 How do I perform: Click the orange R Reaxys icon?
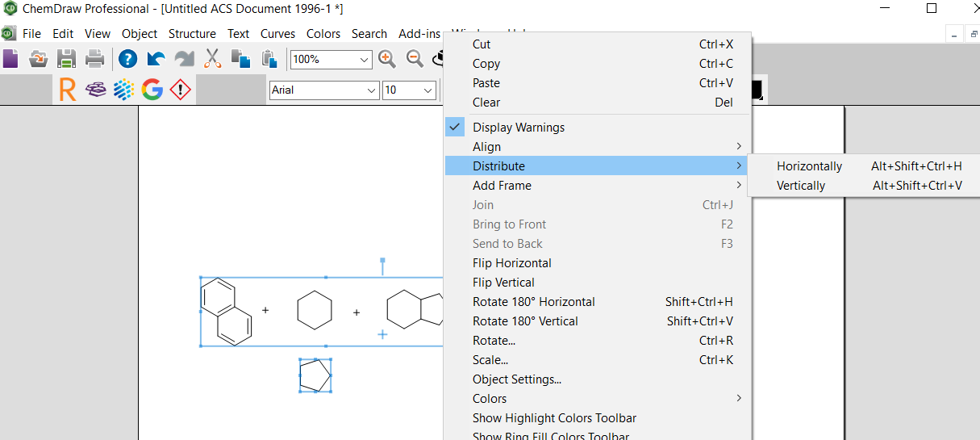[x=68, y=90]
